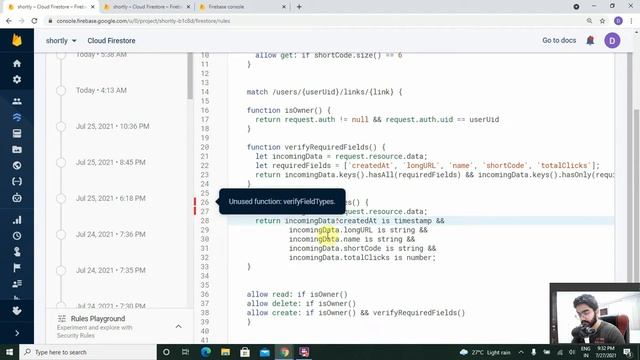The image size is (640, 360).
Task: Open Hosting globe icon in sidebar
Action: click(x=17, y=165)
